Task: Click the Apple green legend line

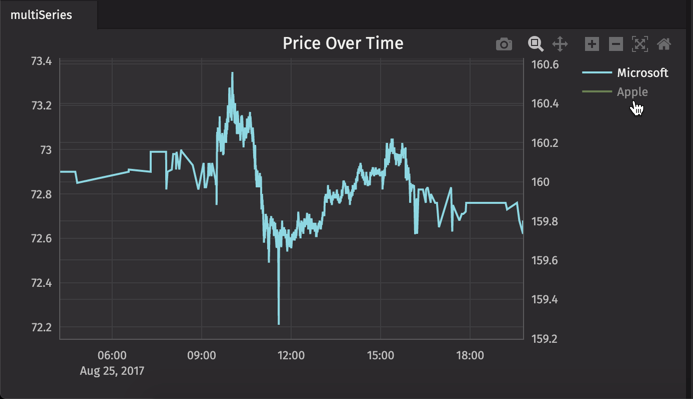Action: [x=597, y=91]
